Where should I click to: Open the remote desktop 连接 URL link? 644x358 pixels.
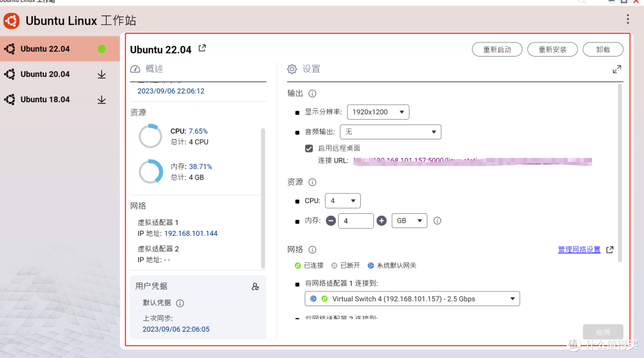[x=472, y=161]
